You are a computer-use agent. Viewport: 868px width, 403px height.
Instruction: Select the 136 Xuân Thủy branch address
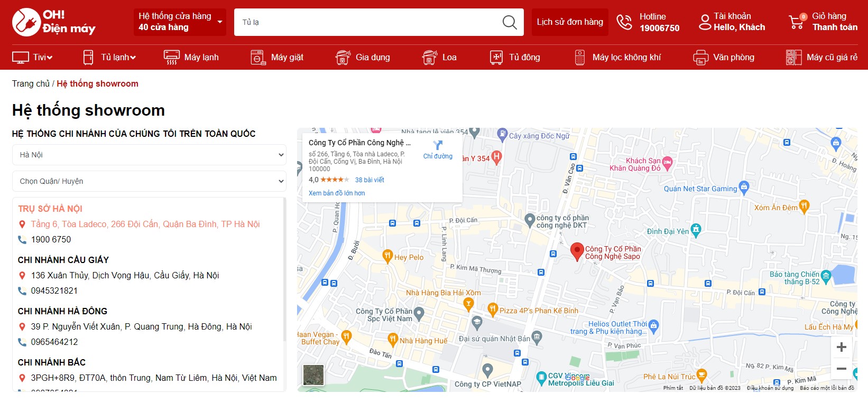125,276
